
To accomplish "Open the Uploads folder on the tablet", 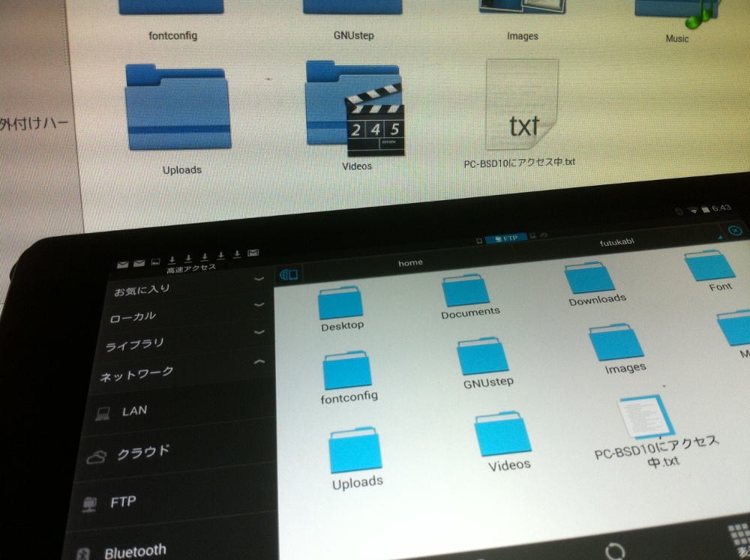I will (x=355, y=450).
